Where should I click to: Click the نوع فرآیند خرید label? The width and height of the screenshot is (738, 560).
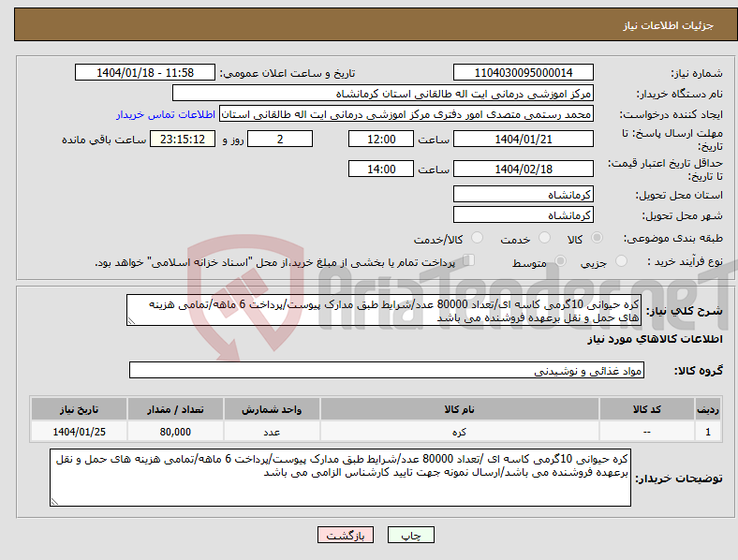[x=685, y=261]
